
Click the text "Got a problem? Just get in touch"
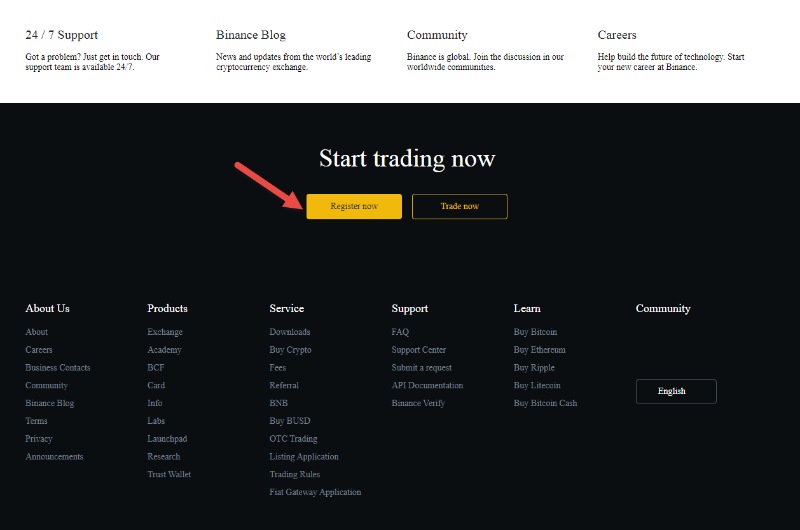click(84, 57)
